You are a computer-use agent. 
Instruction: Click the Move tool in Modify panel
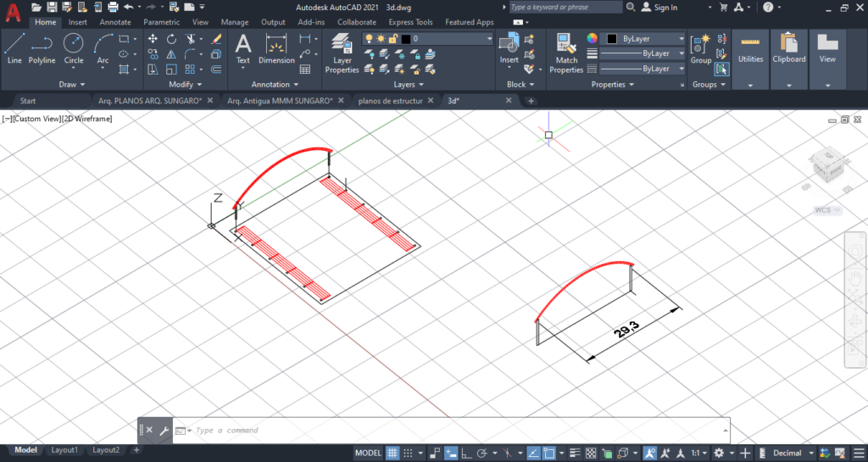(x=153, y=39)
